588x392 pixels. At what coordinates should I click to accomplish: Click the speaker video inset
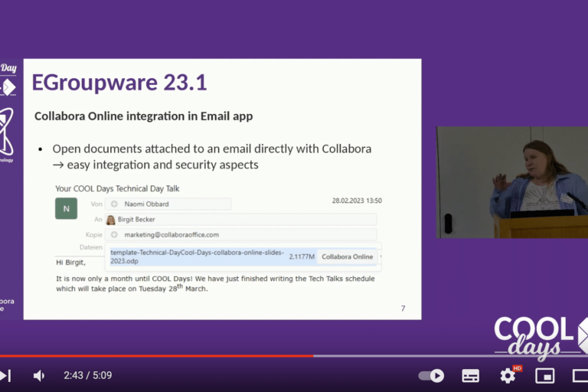(x=512, y=182)
